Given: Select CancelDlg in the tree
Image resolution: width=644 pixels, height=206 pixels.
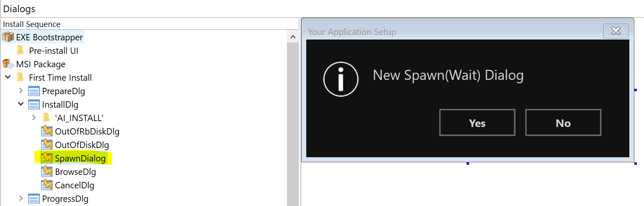Looking at the screenshot, I should (75, 185).
